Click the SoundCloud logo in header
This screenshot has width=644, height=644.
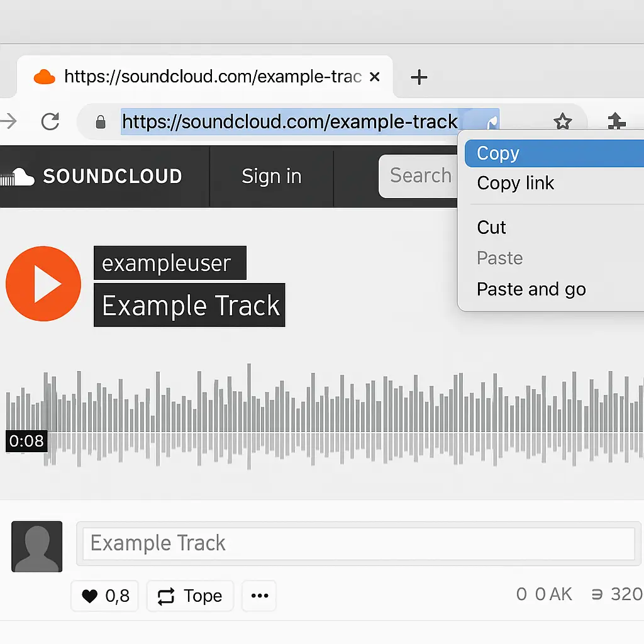(91, 176)
